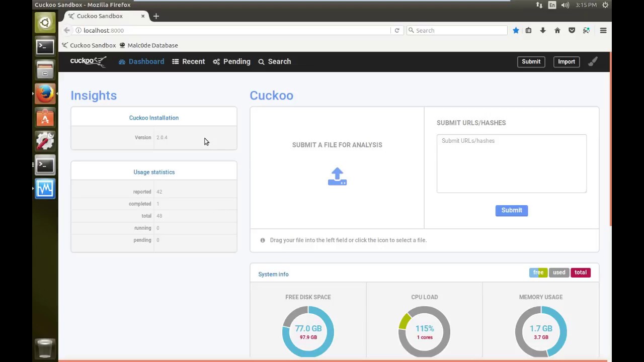Viewport: 644px width, 362px height.
Task: Click the Free Disk Space donut chart
Action: point(308,331)
